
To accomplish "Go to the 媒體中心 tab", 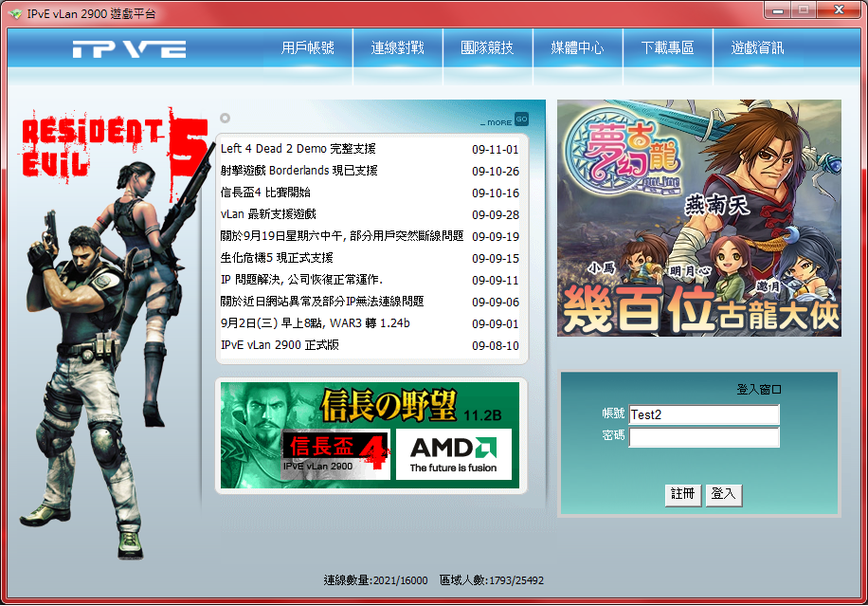I will 577,48.
